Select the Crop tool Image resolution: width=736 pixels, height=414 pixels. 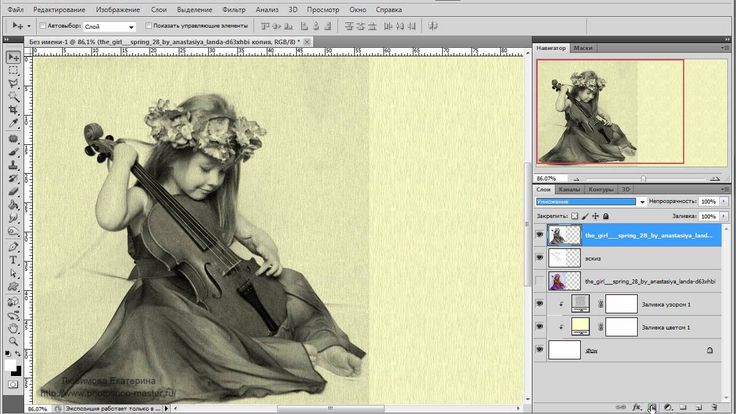coord(13,110)
